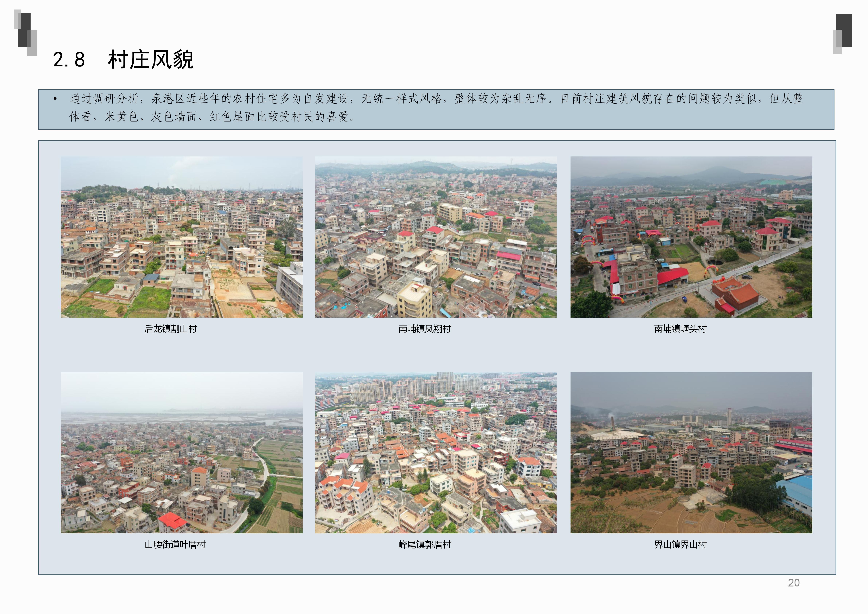Click the 南埔镇凤翔村 caption text
The image size is (868, 614).
425,329
